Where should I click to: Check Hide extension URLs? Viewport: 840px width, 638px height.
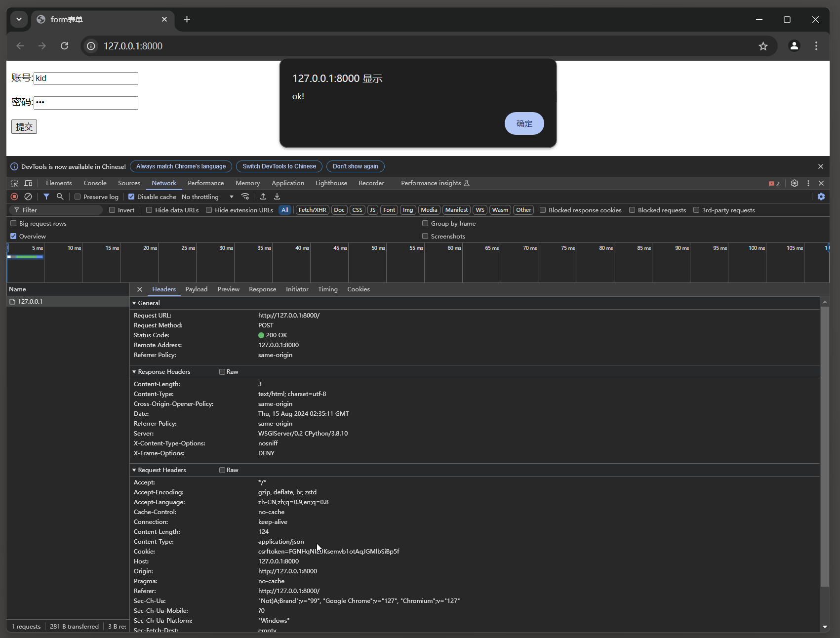click(209, 210)
